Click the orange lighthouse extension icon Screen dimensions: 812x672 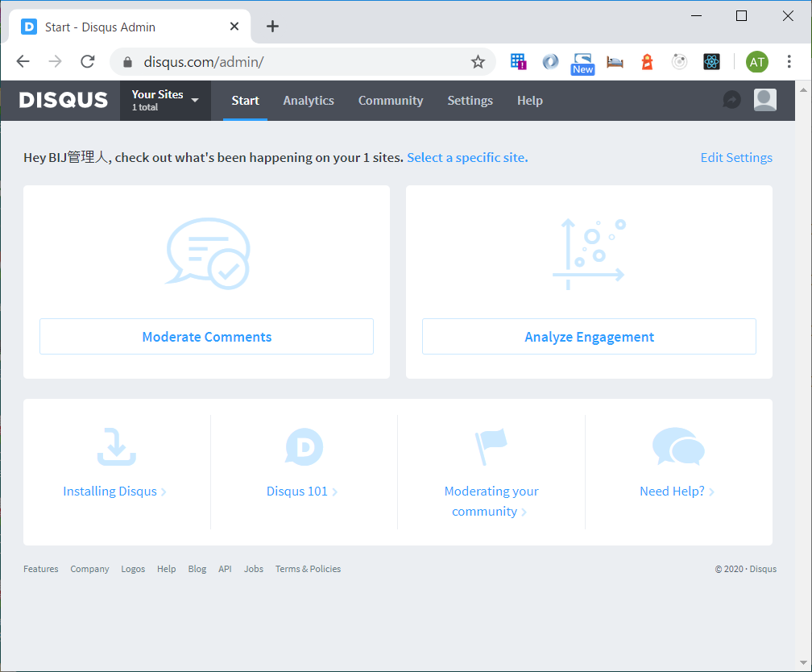pyautogui.click(x=647, y=62)
